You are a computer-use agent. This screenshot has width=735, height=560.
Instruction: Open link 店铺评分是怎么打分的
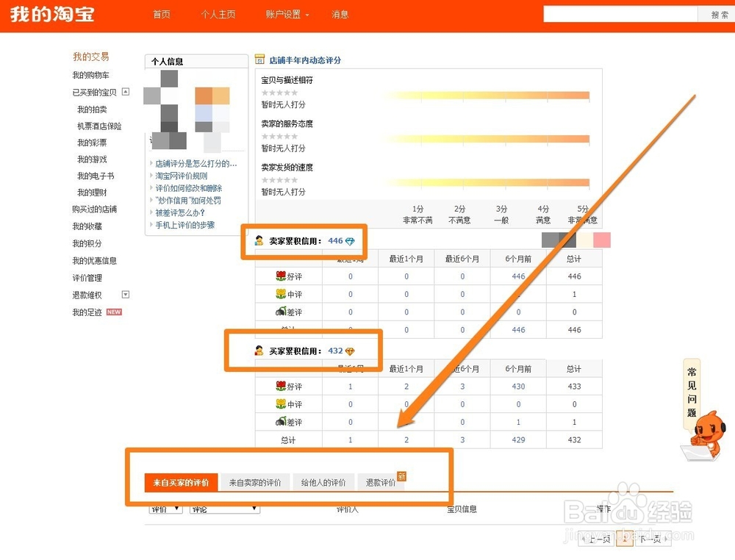pos(196,164)
